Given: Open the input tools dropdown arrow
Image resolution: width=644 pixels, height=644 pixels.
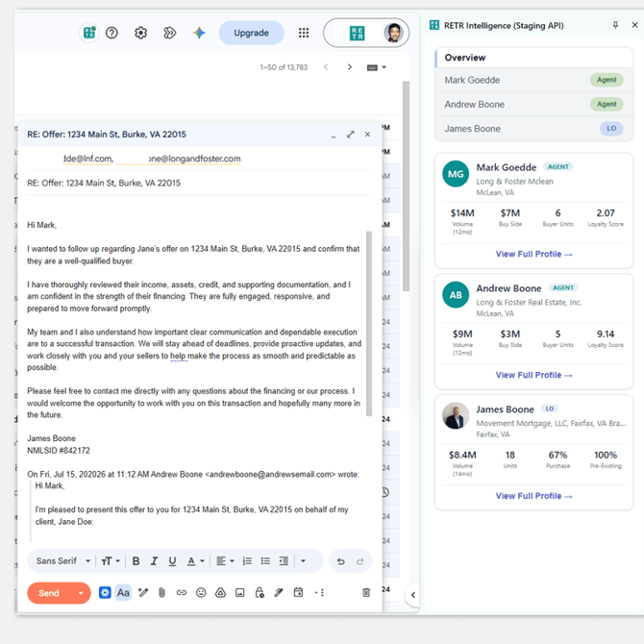Looking at the screenshot, I should [x=384, y=67].
